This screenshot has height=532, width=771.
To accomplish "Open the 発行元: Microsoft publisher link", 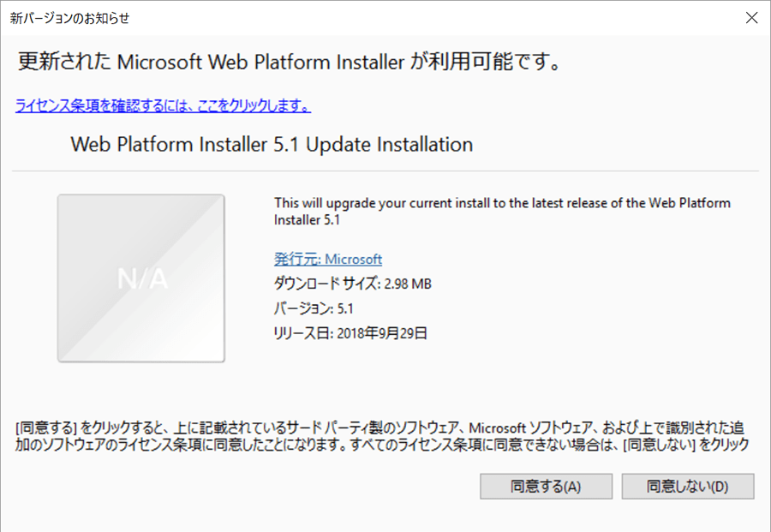I will tap(328, 259).
